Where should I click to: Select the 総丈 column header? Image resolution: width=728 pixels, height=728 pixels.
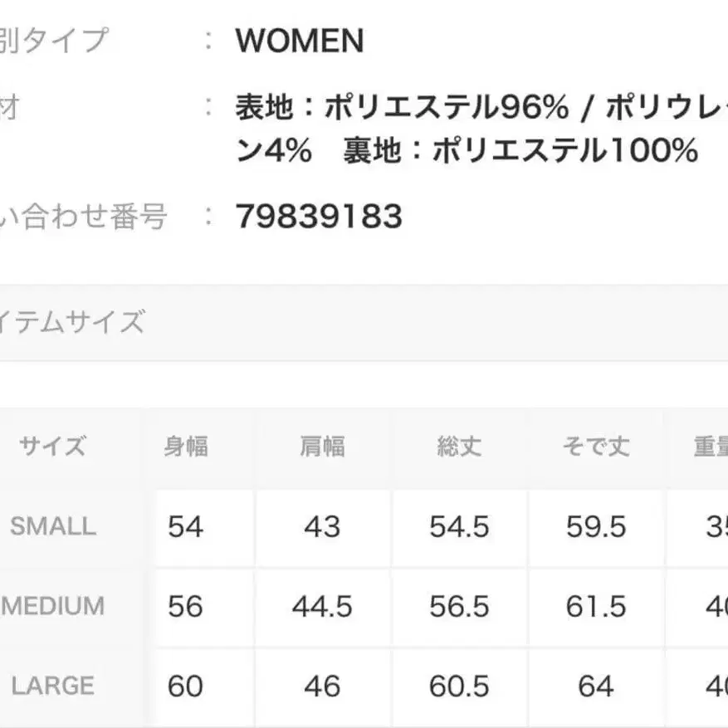coord(459,447)
